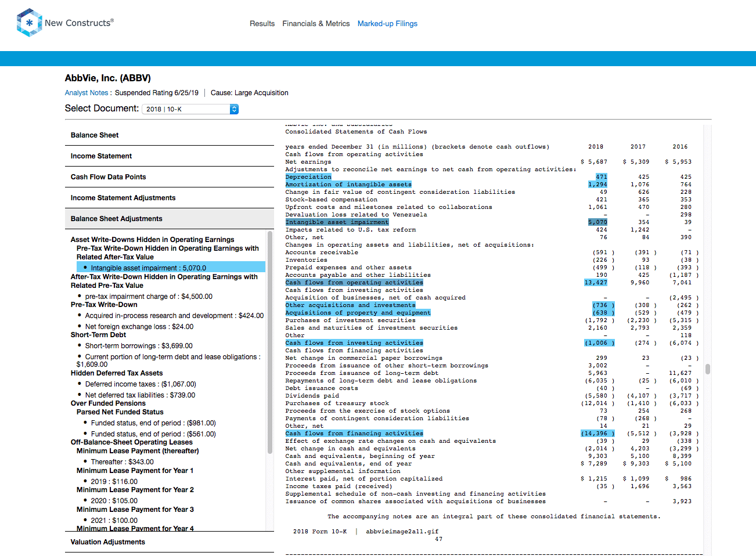Image resolution: width=756 pixels, height=556 pixels.
Task: Select 2021 : $100.00 lease payment
Action: tap(114, 521)
